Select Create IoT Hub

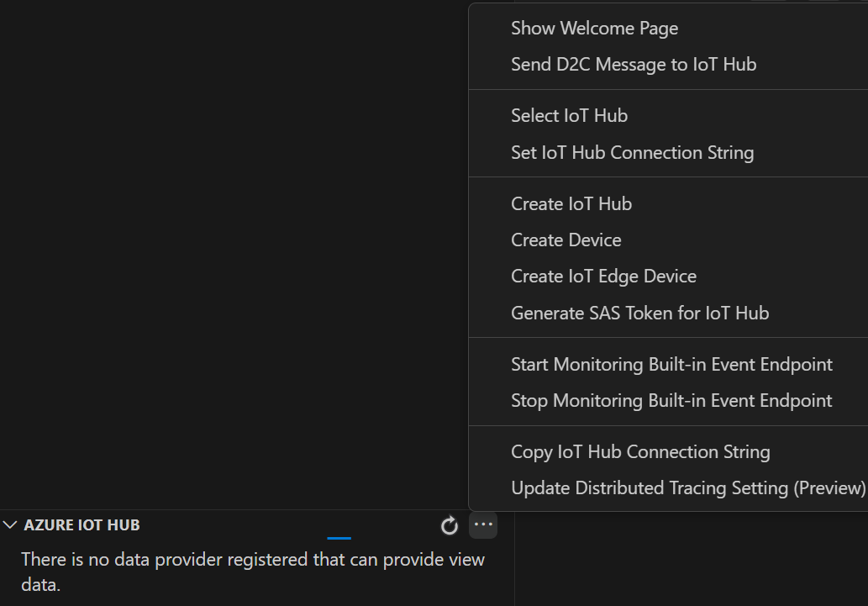point(668,204)
